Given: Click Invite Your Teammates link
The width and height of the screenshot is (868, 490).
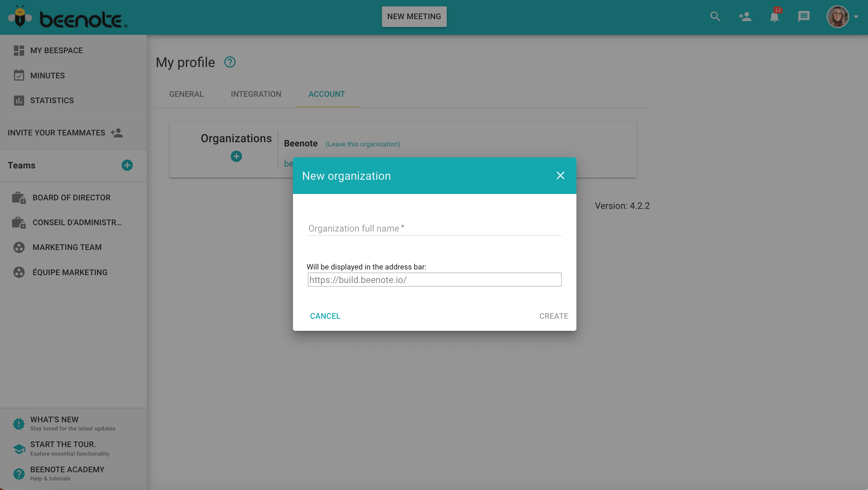Looking at the screenshot, I should coord(56,133).
